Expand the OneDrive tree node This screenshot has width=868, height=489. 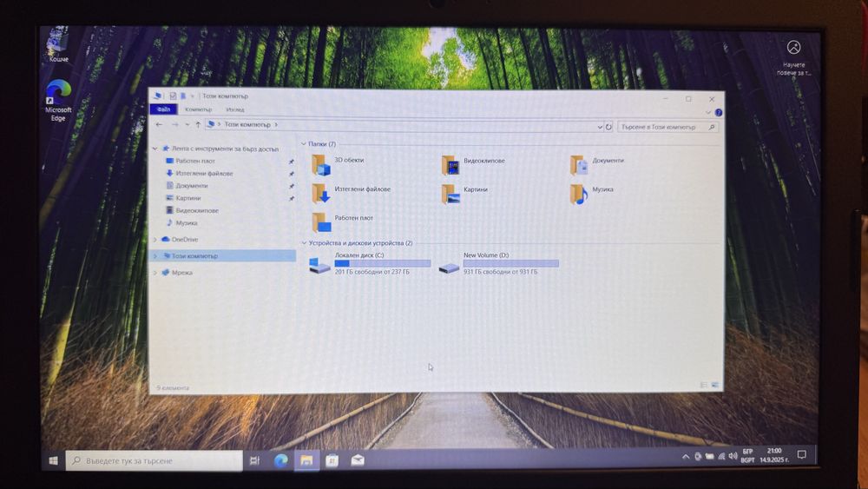pos(155,239)
